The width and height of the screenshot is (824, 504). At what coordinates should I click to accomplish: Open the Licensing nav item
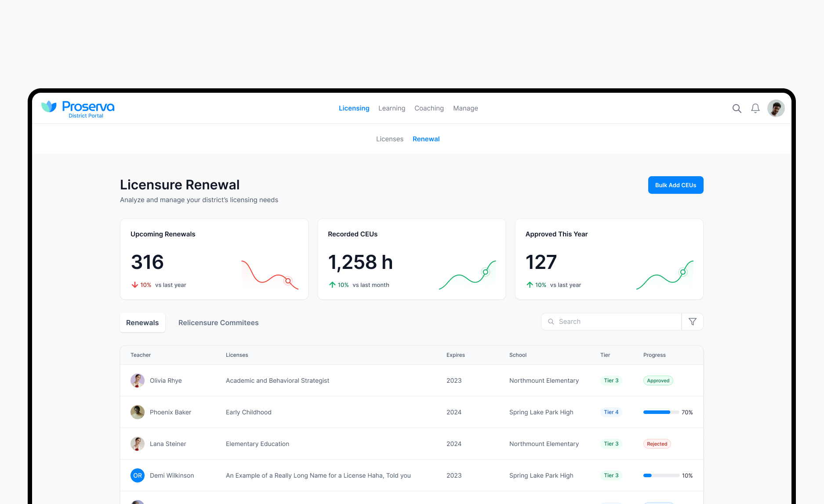(x=354, y=109)
